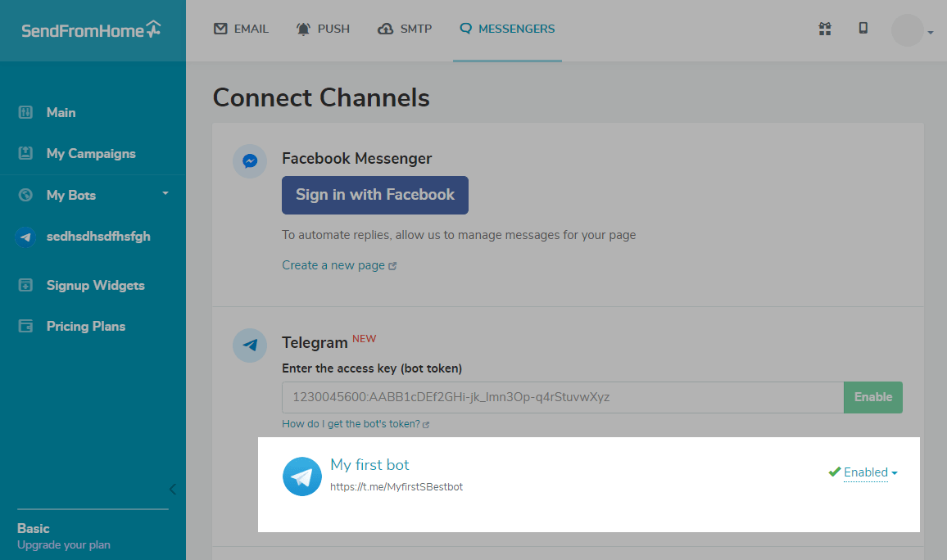Image resolution: width=947 pixels, height=560 pixels.
Task: Click the Enable button for Telegram token
Action: [x=873, y=397]
